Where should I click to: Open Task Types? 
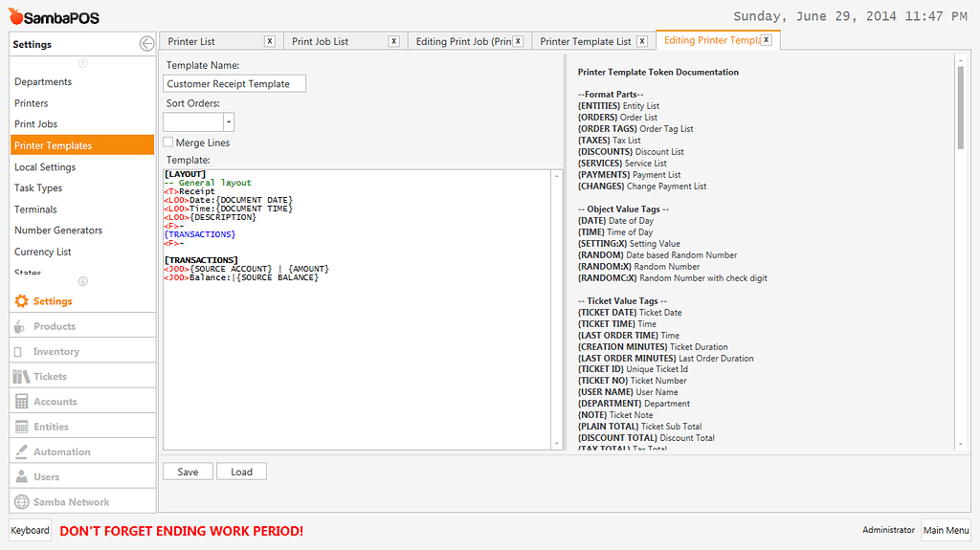pos(82,187)
